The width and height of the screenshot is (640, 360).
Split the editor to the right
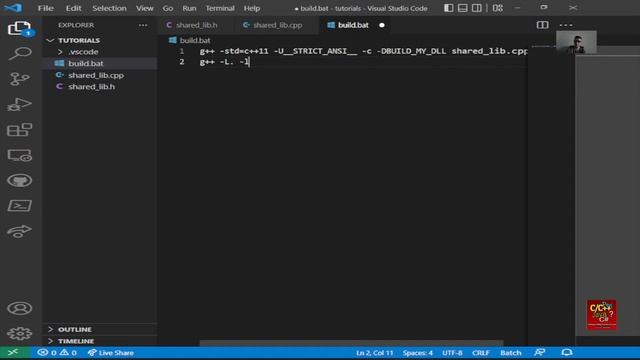pyautogui.click(x=542, y=25)
